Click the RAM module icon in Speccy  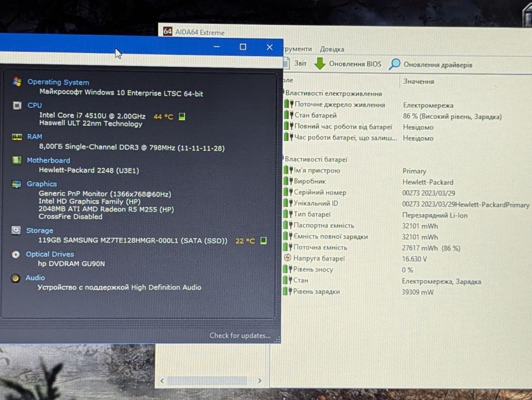[x=17, y=136]
